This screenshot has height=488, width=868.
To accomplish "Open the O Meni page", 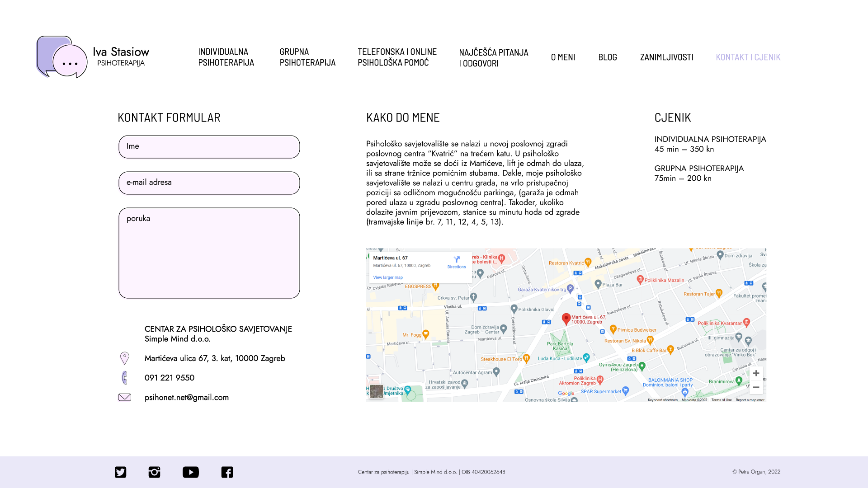I will (x=563, y=57).
